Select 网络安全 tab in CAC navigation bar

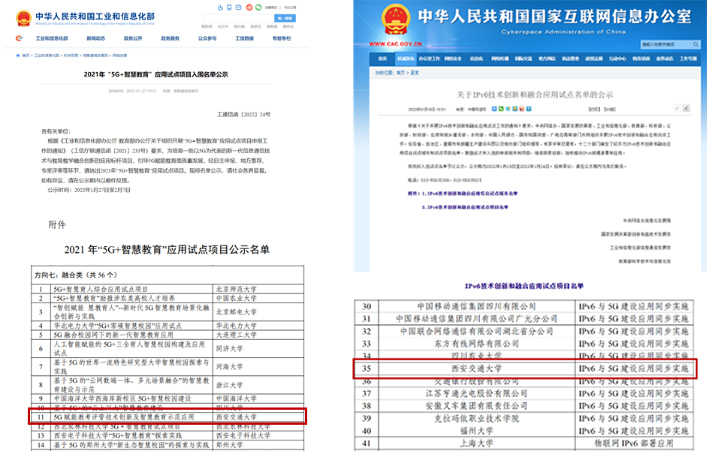tap(453, 59)
